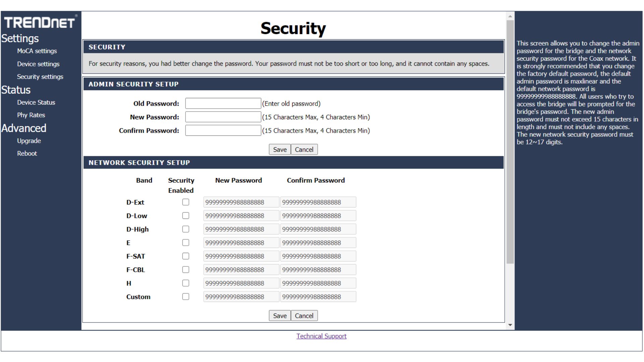View Phy Rates status page

click(x=31, y=115)
